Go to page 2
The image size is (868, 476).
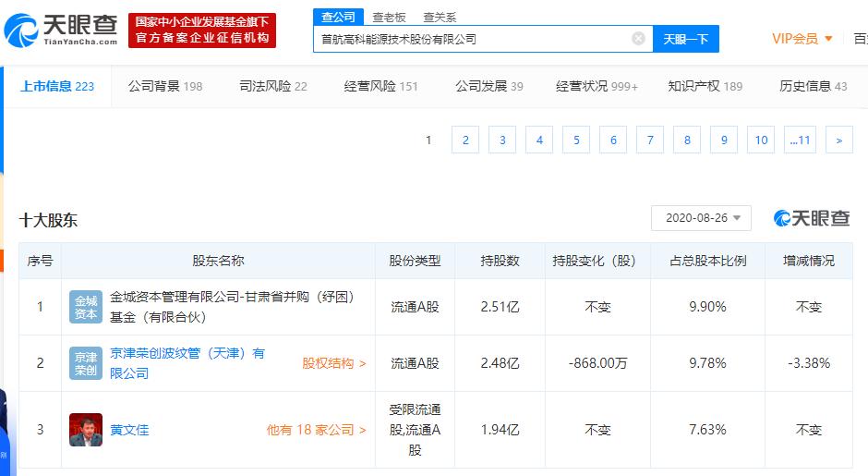click(x=465, y=140)
